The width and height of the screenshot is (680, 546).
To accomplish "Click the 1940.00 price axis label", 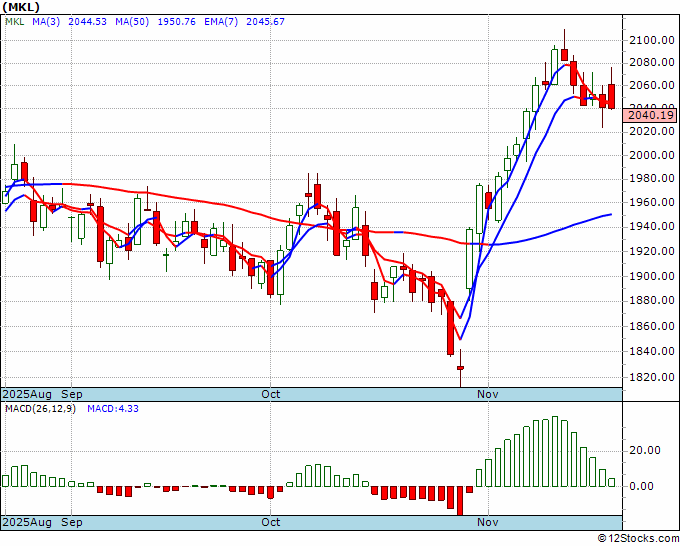I will click(x=652, y=226).
